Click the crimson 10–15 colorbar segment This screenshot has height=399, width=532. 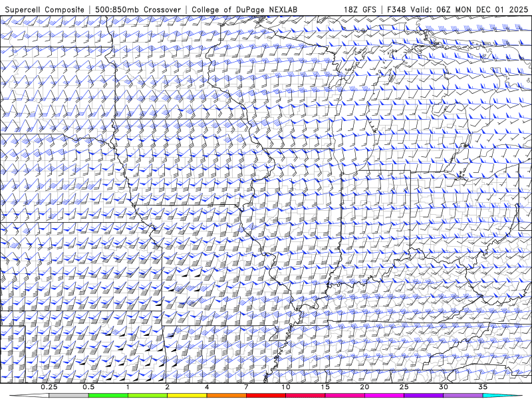coord(305,396)
